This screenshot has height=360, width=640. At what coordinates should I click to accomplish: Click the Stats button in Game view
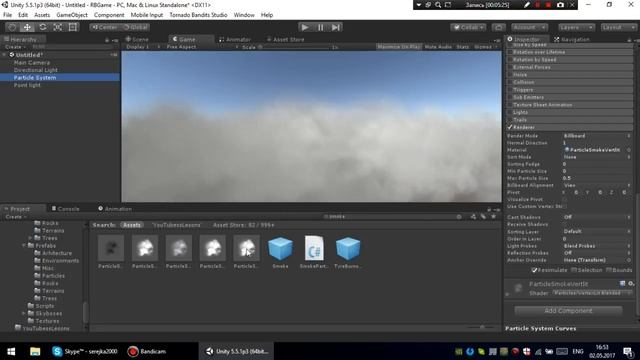[x=462, y=47]
